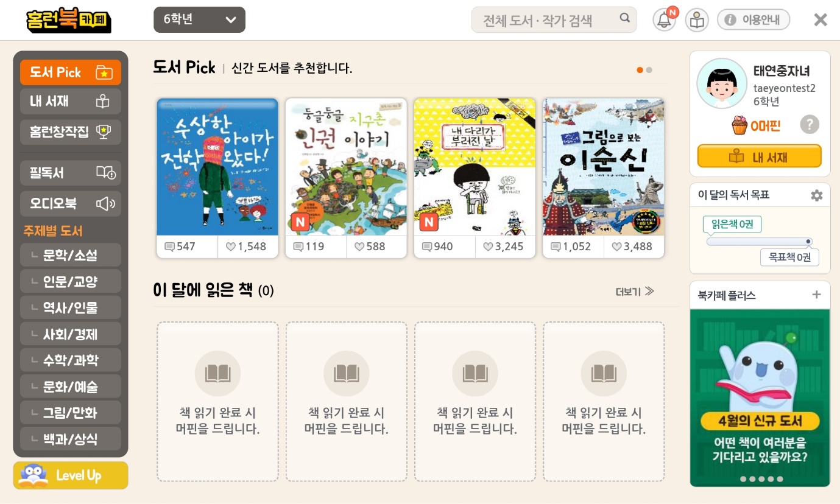Open the 6학년 grade dropdown
840x504 pixels.
(x=199, y=19)
